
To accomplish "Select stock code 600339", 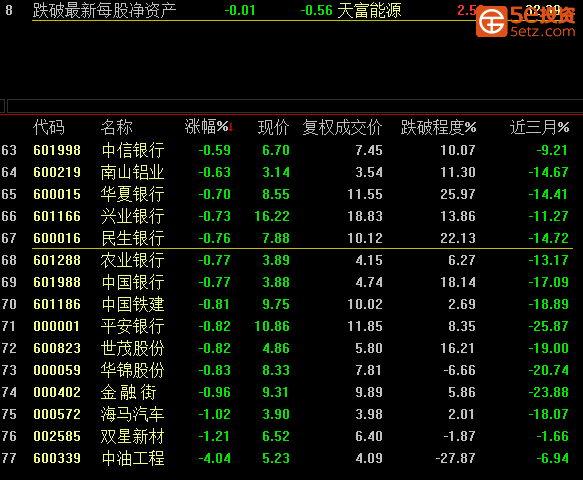I will point(57,458).
